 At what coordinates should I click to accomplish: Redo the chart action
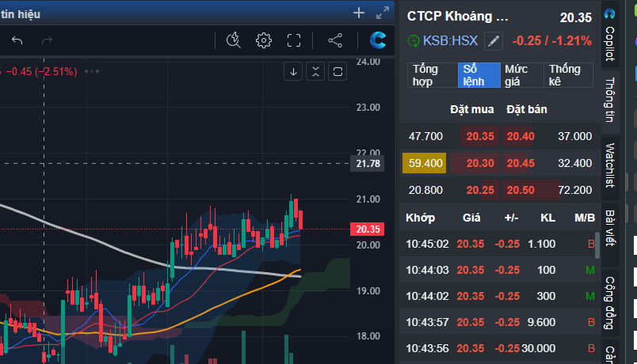coord(47,40)
